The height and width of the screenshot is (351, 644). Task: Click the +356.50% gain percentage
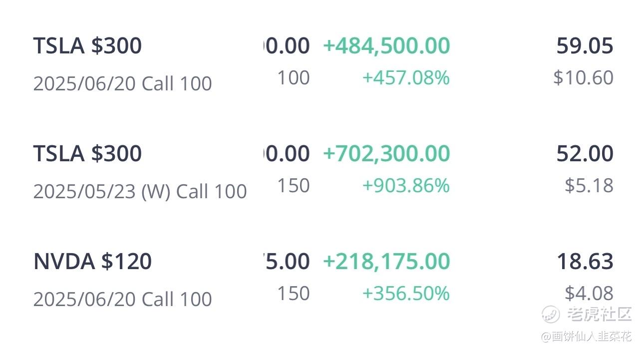click(x=406, y=294)
